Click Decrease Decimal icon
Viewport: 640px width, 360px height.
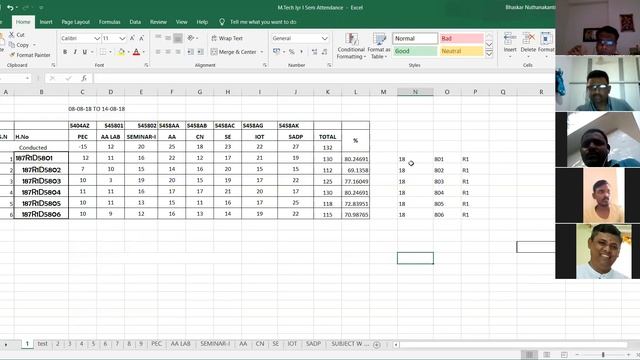(x=324, y=52)
